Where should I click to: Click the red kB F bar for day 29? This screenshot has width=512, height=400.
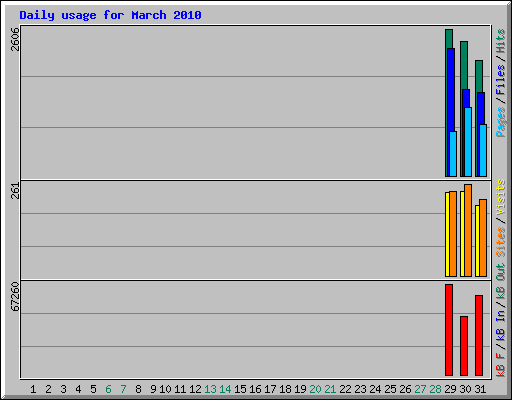pos(449,330)
